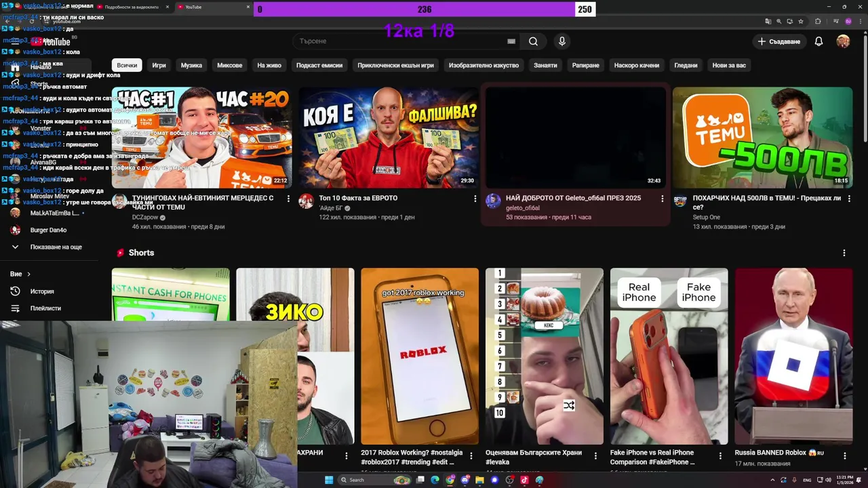Select the Приключенски екшън игри chip

tap(395, 65)
